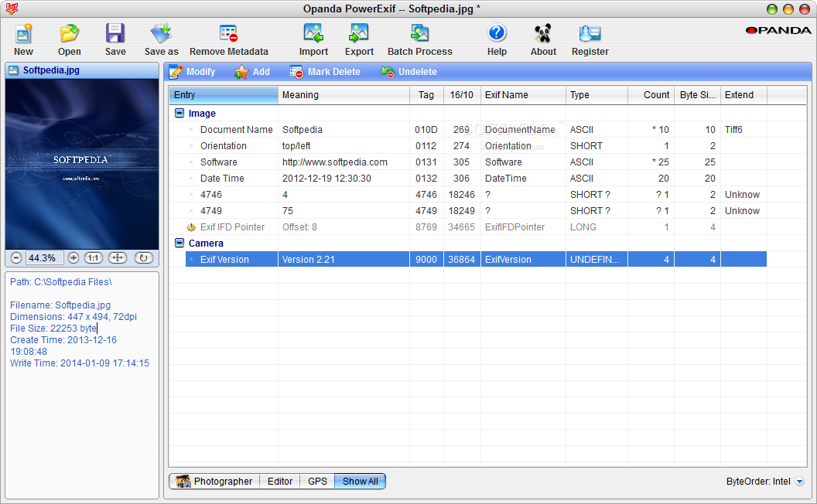Viewport: 817px width, 504px height.
Task: Click the Export toolbar icon
Action: (x=359, y=33)
